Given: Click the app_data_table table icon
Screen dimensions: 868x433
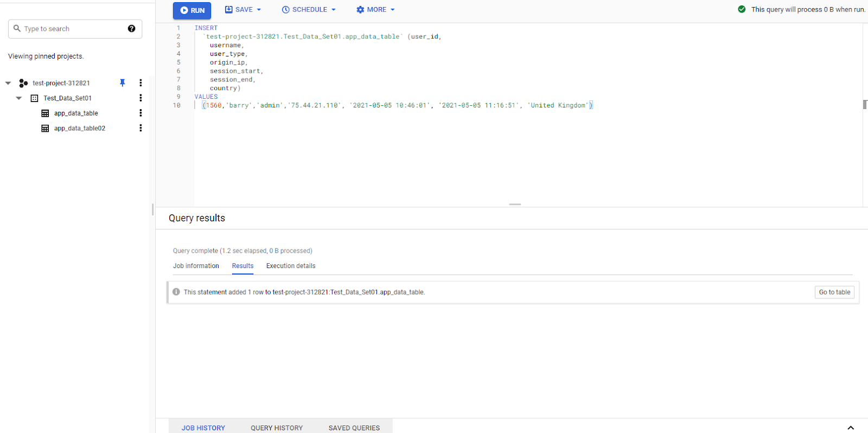Looking at the screenshot, I should click(45, 113).
